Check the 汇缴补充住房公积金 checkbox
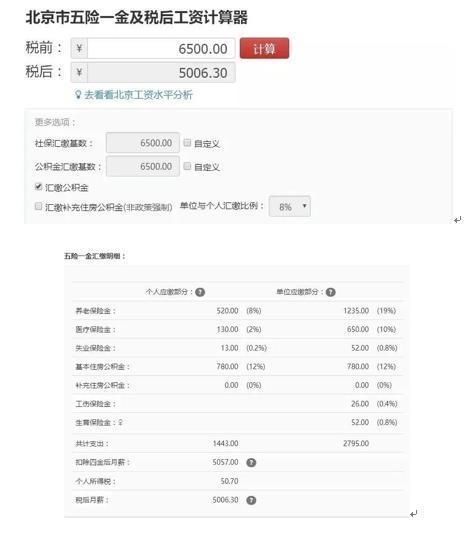This screenshot has width=468, height=544. (39, 206)
